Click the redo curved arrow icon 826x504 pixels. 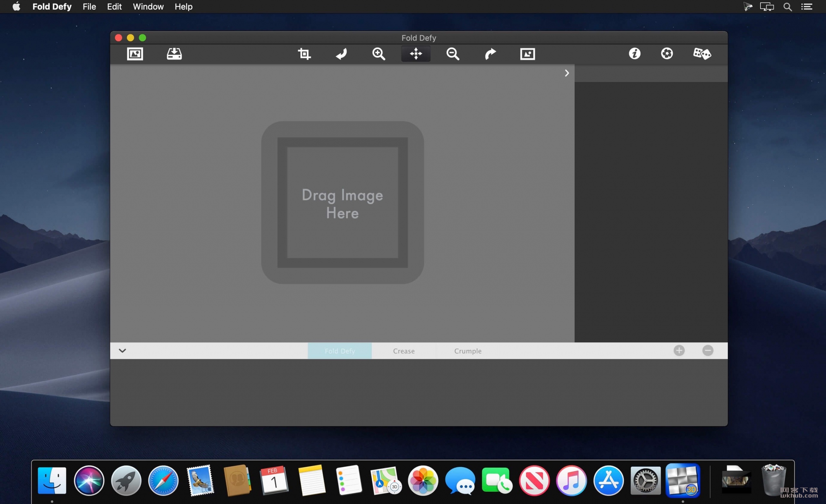coord(490,54)
